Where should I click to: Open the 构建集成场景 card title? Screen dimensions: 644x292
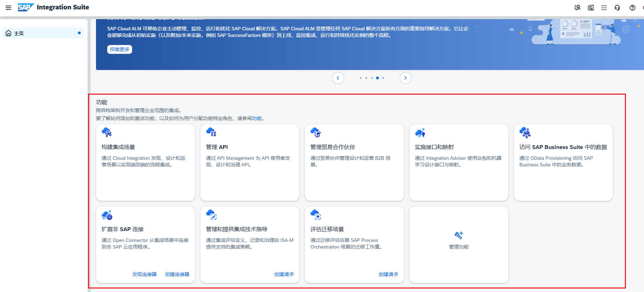[x=118, y=147]
